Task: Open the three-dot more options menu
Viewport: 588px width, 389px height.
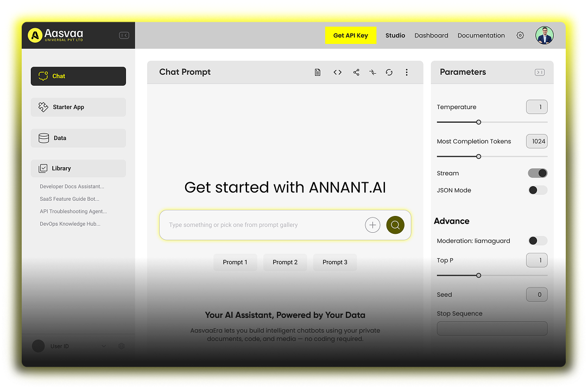Action: point(407,72)
